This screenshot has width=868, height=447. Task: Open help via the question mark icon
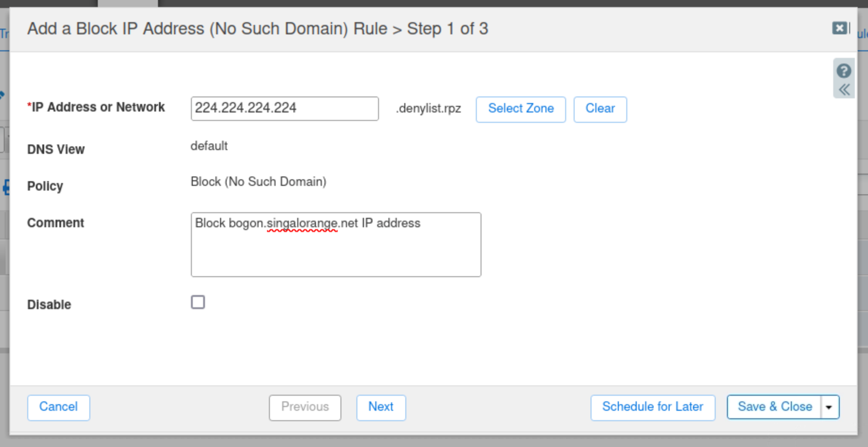(844, 71)
